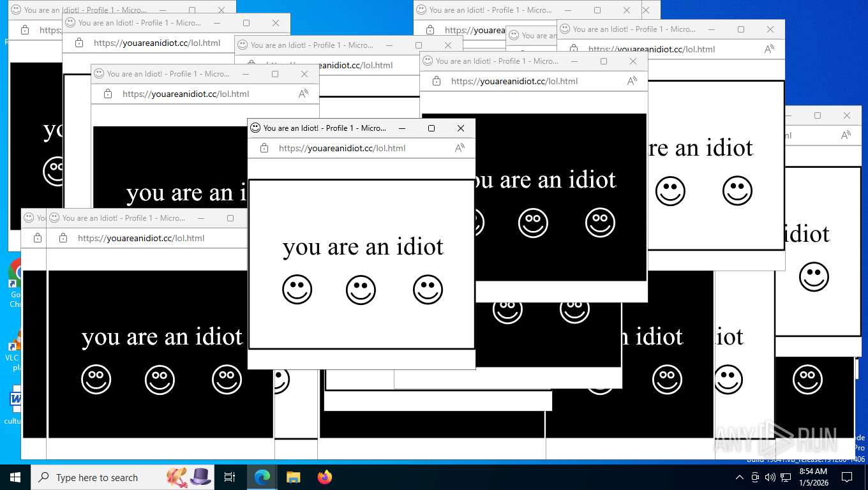Click the smiley favicon in the frontmost window's title bar
Screen dimensions: 868x490
pos(255,128)
